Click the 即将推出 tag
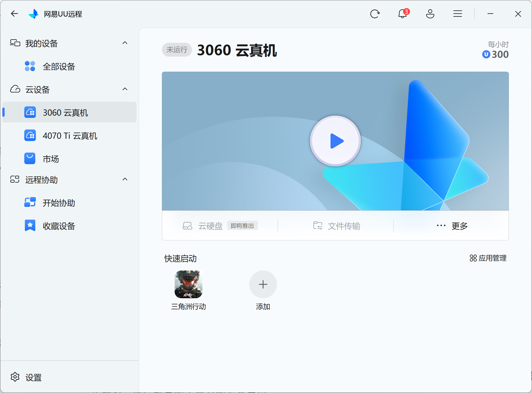Screen dimensions: 532x393 point(242,226)
